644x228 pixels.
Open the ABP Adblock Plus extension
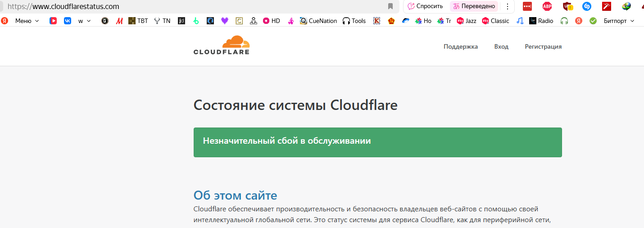click(547, 6)
